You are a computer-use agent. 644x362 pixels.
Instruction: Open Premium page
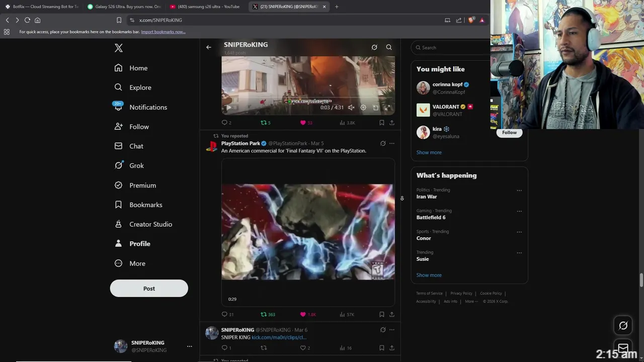coord(135,185)
